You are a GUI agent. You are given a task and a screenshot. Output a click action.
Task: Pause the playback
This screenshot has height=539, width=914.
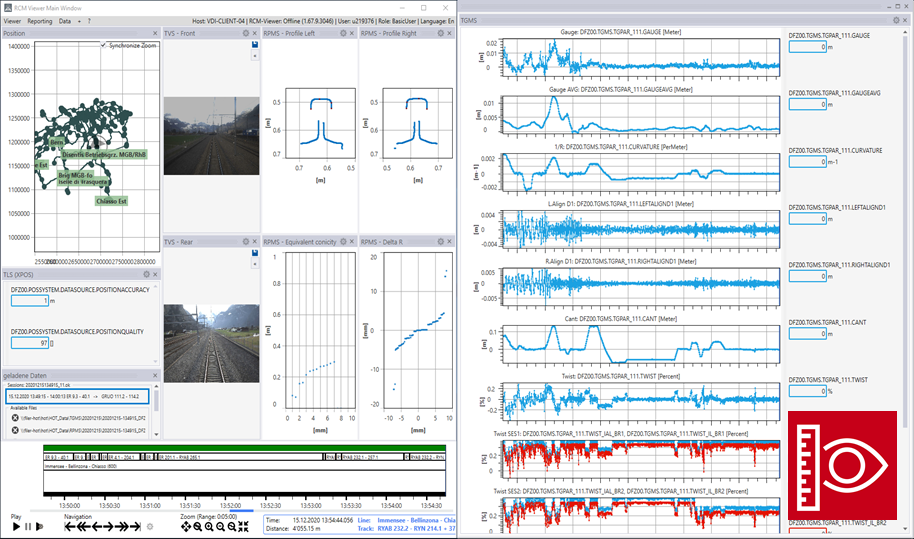27,526
